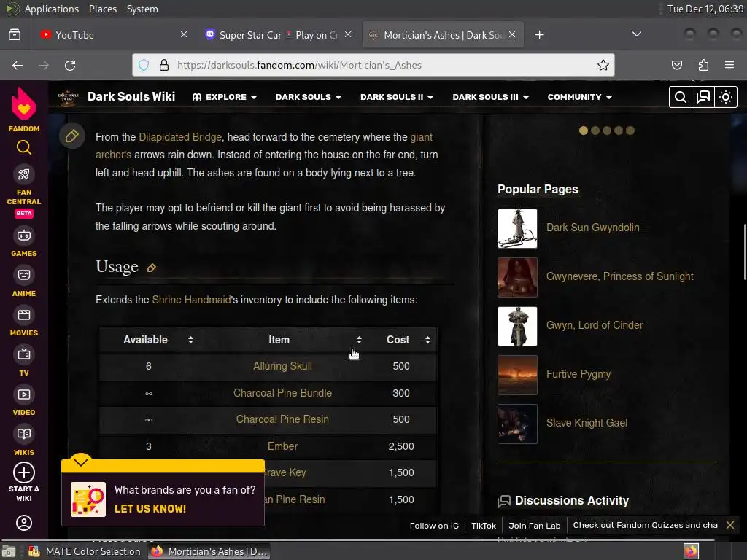Open the Pocket save icon

677,65
